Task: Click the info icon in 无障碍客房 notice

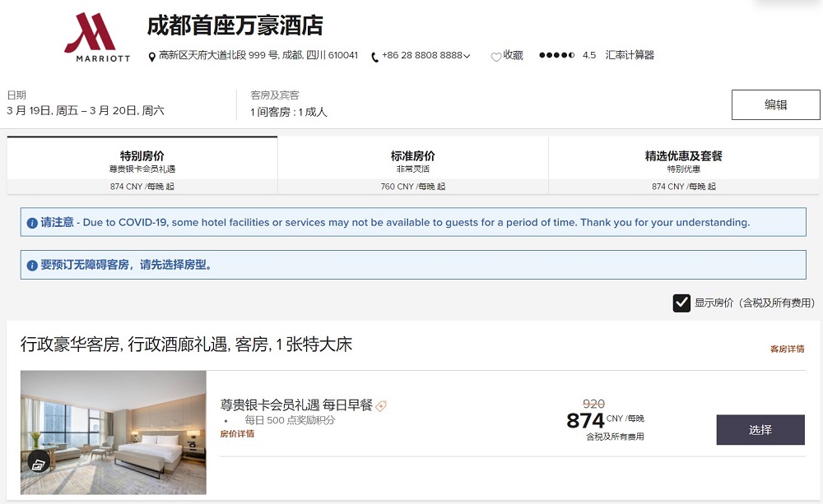Action: [32, 266]
